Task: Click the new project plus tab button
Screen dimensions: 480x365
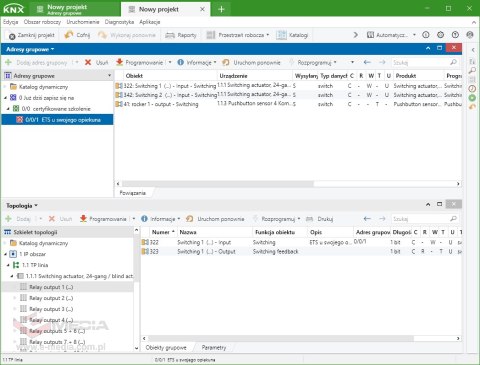Action: point(221,9)
